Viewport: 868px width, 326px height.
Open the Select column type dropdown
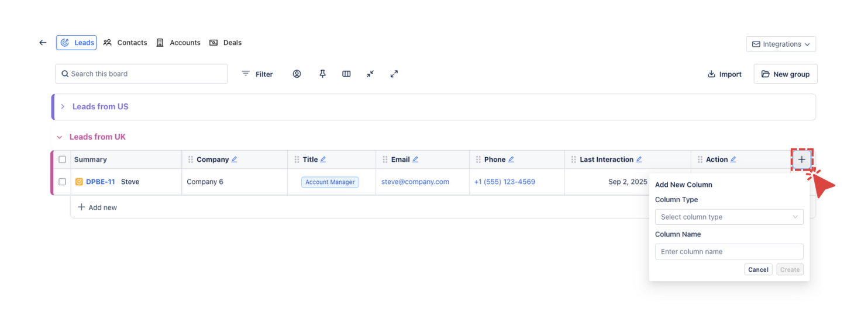729,217
